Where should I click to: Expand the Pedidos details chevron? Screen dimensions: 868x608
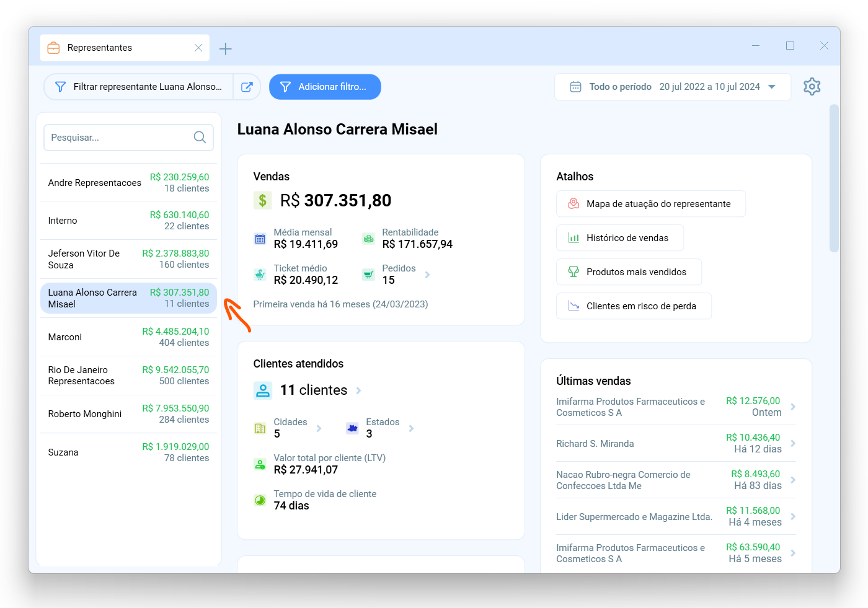pos(427,275)
